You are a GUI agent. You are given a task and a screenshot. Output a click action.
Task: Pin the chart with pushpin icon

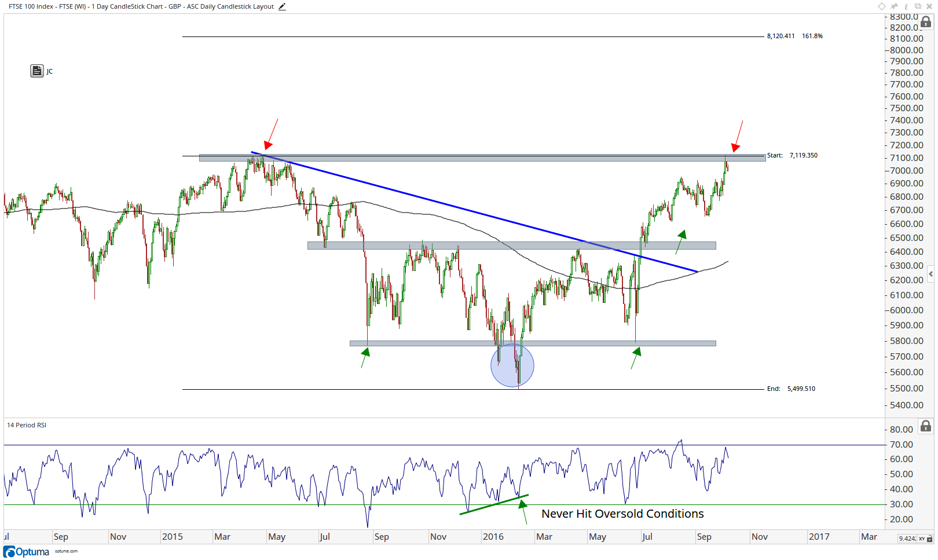click(x=894, y=6)
